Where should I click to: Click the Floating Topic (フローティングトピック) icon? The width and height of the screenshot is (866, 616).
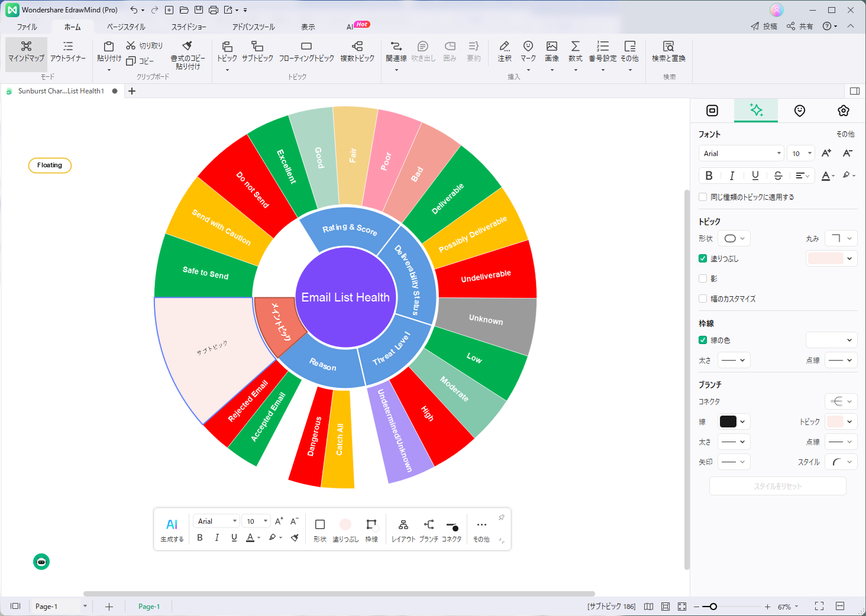coord(306,47)
